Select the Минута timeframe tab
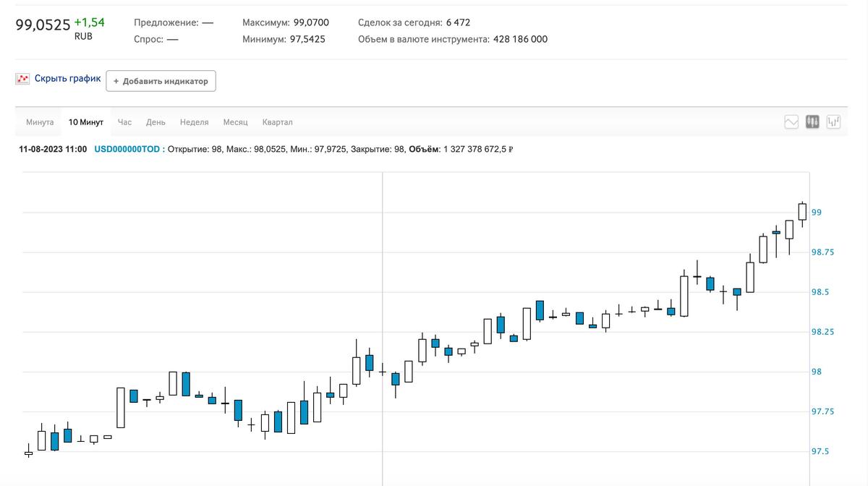Image resolution: width=868 pixels, height=486 pixels. click(40, 122)
